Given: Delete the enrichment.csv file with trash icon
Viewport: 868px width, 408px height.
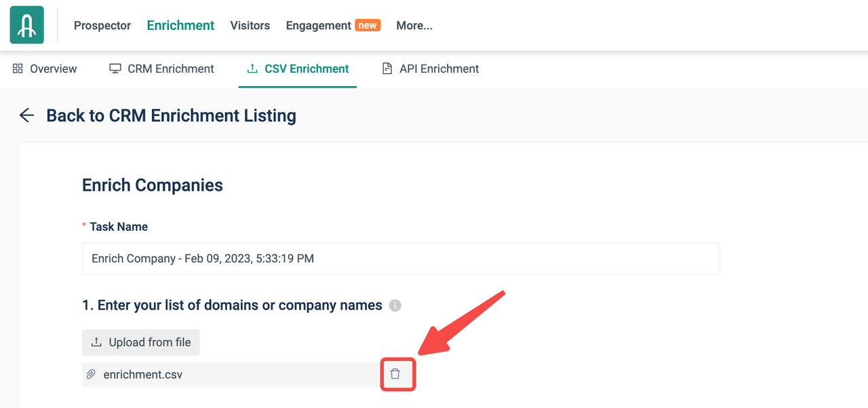Looking at the screenshot, I should click(395, 374).
